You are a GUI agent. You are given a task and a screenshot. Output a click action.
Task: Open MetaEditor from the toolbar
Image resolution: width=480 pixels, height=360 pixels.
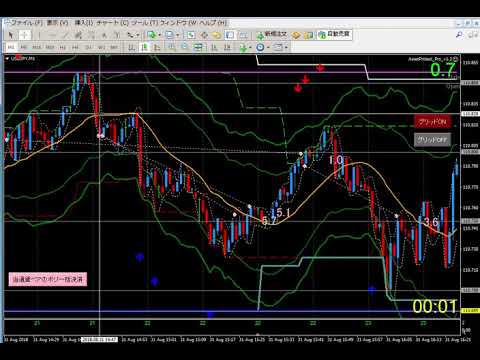(296, 35)
